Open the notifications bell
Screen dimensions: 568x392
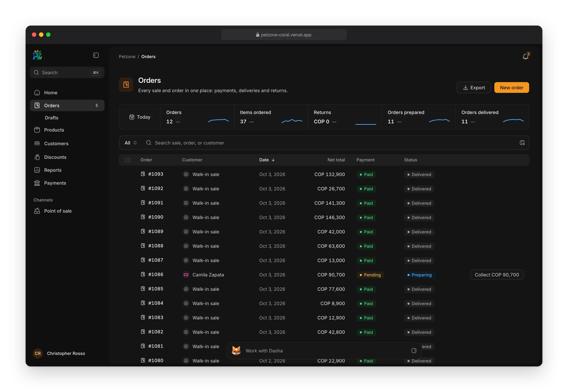[525, 56]
